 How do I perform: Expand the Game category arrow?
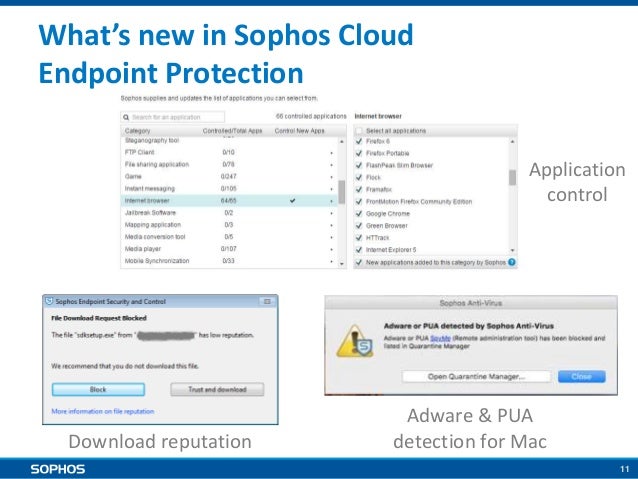click(332, 177)
